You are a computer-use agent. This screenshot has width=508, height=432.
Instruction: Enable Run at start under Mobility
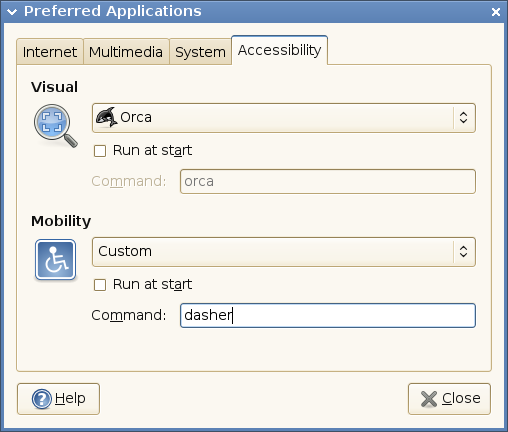point(100,285)
